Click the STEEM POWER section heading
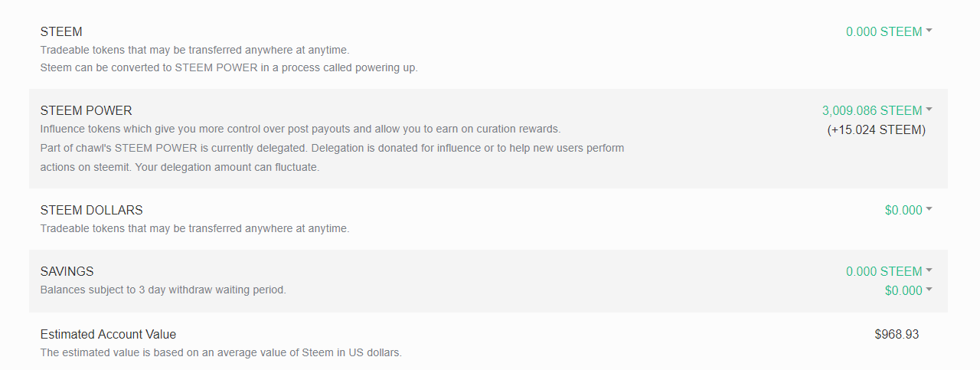 [87, 111]
